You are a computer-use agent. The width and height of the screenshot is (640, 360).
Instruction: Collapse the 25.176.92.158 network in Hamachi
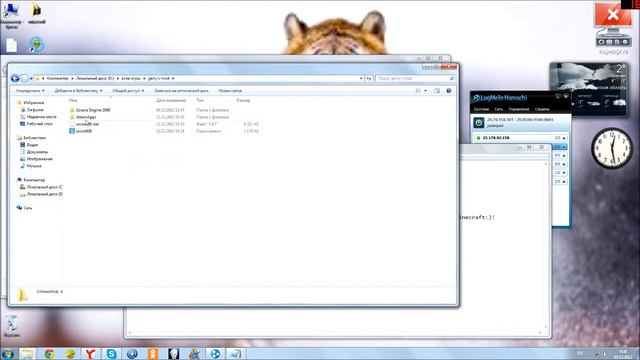564,138
